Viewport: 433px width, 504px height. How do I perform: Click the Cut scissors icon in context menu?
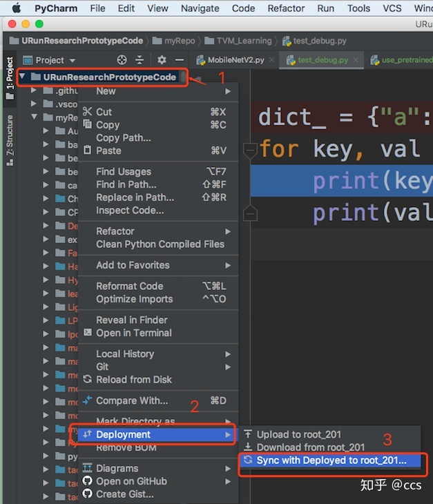click(x=88, y=112)
